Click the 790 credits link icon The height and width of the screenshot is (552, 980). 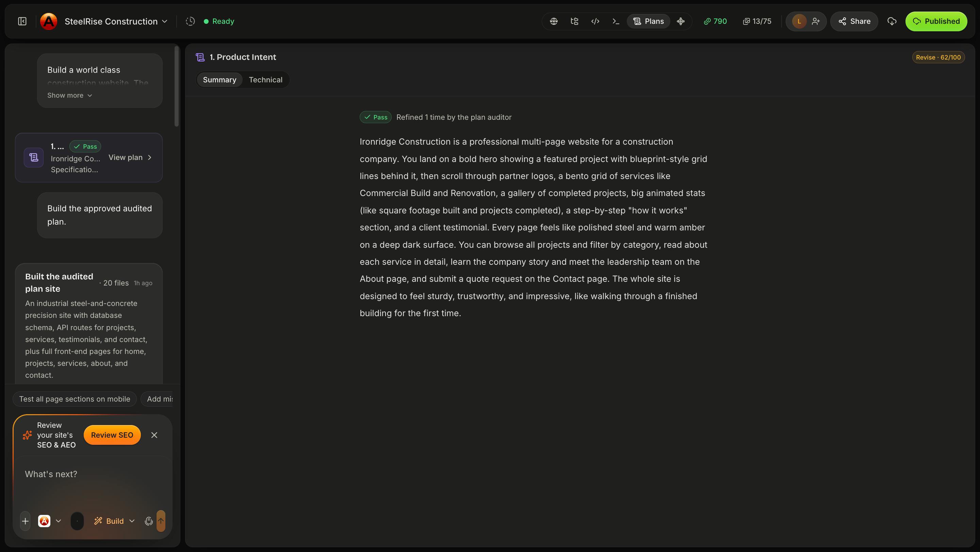(716, 21)
